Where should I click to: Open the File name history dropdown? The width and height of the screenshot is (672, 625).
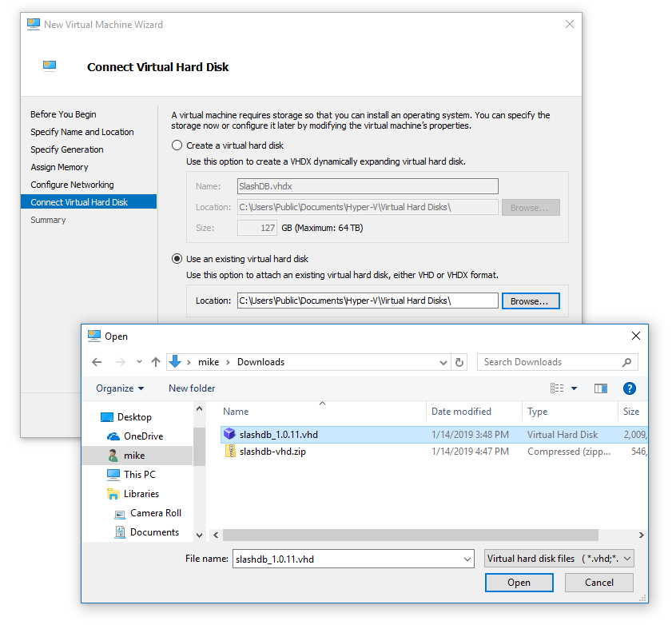(467, 559)
